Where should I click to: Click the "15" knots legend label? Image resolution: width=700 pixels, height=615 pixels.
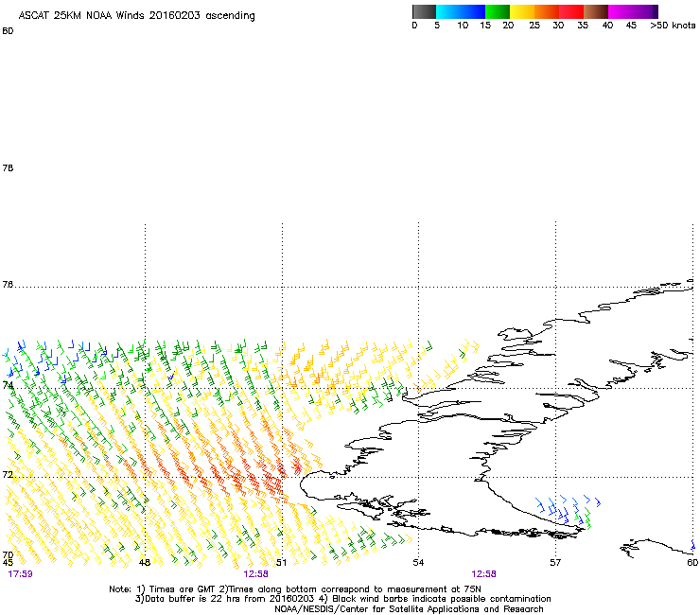pos(485,26)
